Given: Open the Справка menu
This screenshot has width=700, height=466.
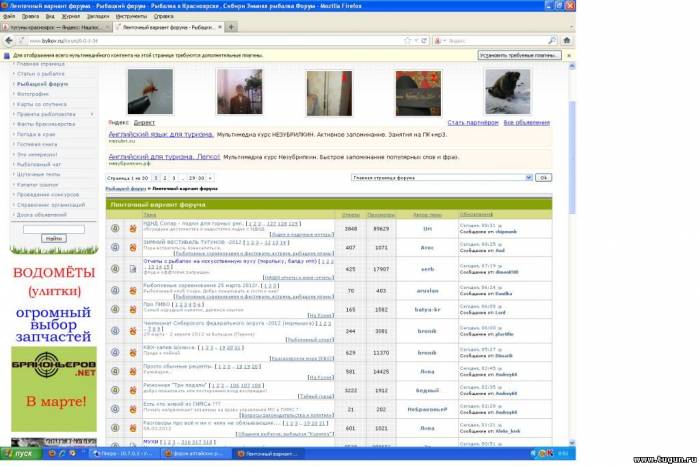Looking at the screenshot, I should [x=163, y=16].
